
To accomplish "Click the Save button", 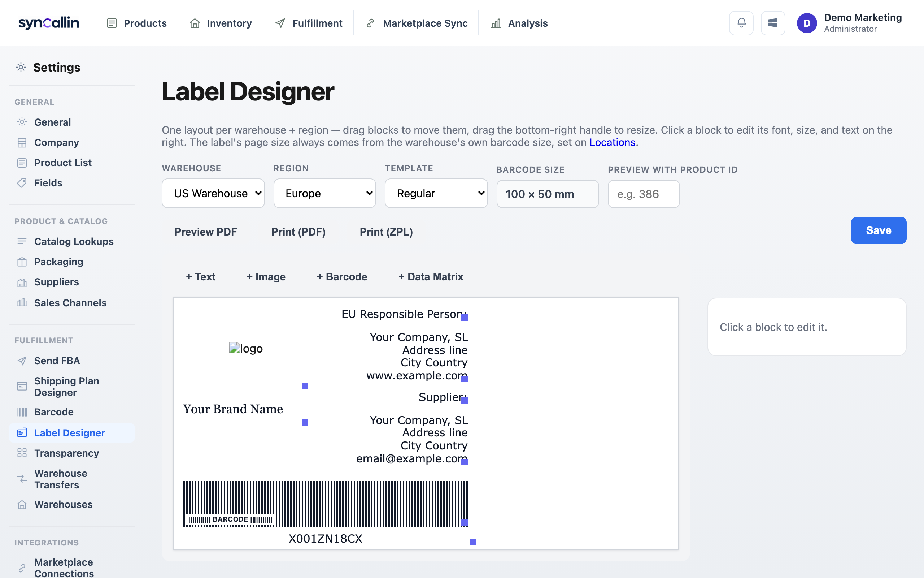I will (879, 230).
